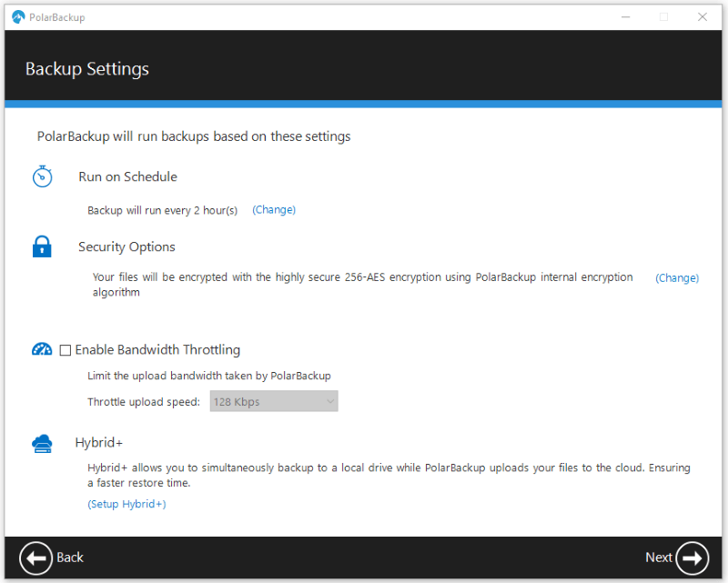
Task: Click the Enable Bandwidth Throttling label
Action: [x=157, y=349]
